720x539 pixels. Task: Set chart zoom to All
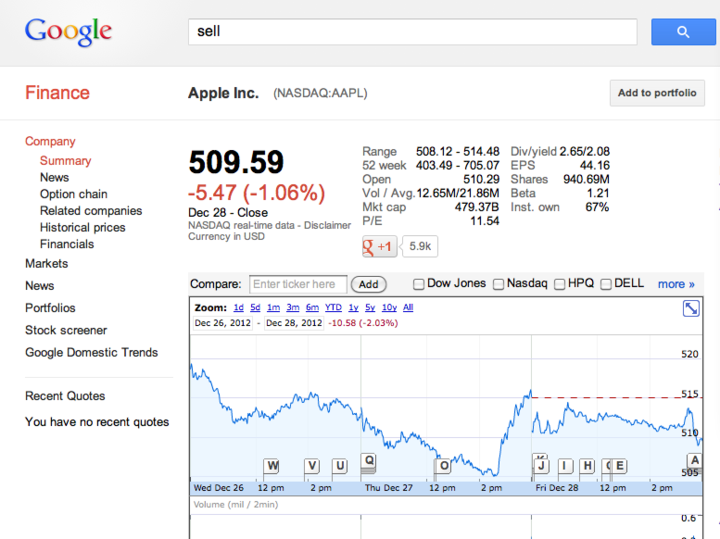(408, 308)
